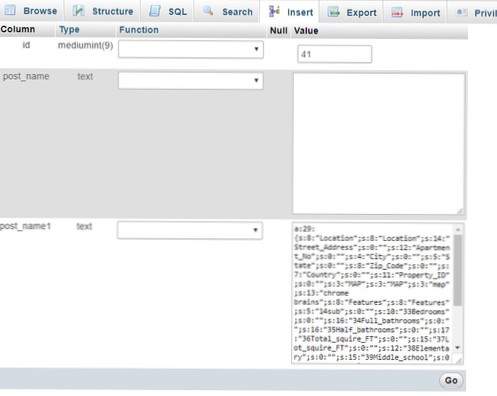
Task: Click the id value field containing 41
Action: (334, 54)
